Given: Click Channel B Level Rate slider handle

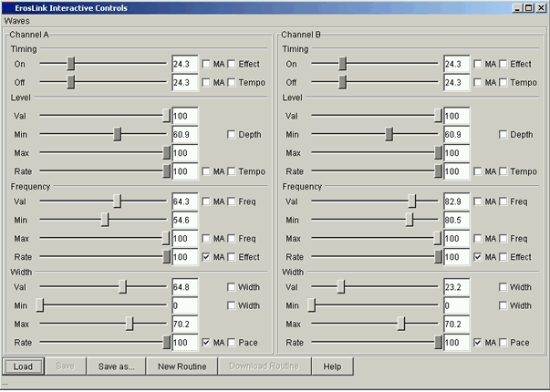Looking at the screenshot, I should (438, 171).
